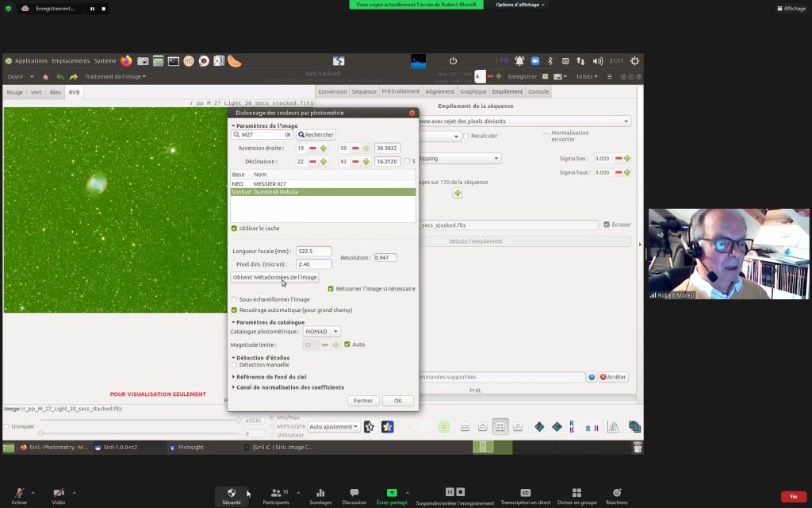
Task: Enable Normalisation en sortie checkbox
Action: pyautogui.click(x=546, y=136)
